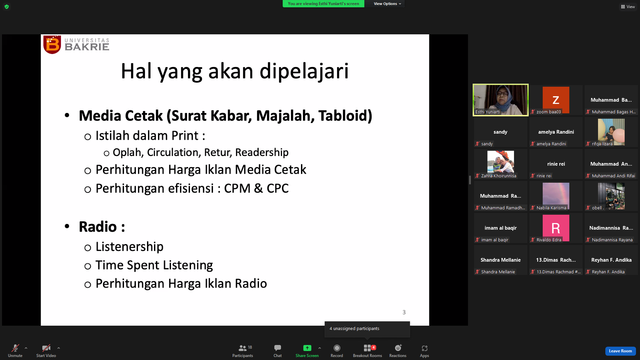Click 'Oplah, Circulation, Retur, Readership' line
The width and height of the screenshot is (640, 360).
200,152
